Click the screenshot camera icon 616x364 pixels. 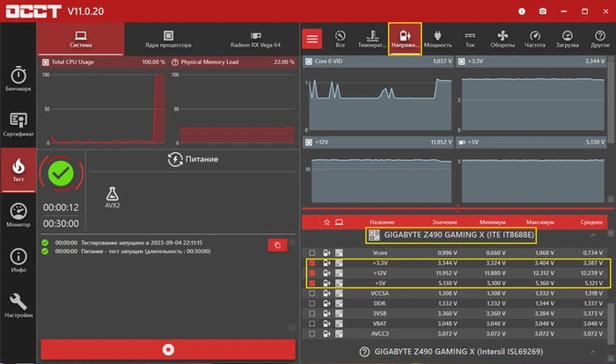tap(542, 11)
